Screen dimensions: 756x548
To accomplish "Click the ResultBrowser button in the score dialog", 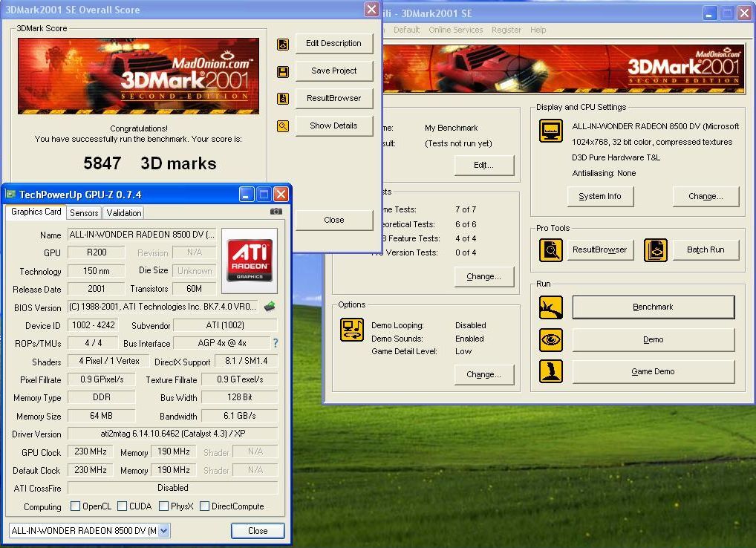I will point(333,98).
